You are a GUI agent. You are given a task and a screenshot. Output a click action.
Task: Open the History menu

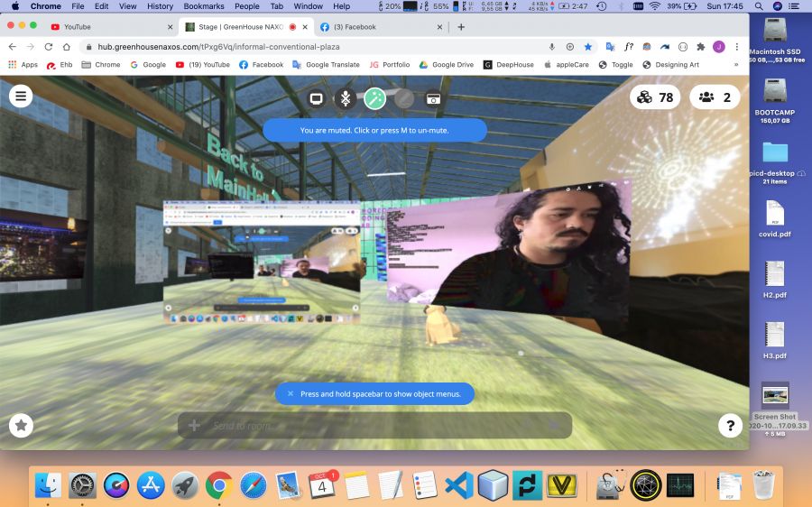click(x=160, y=6)
